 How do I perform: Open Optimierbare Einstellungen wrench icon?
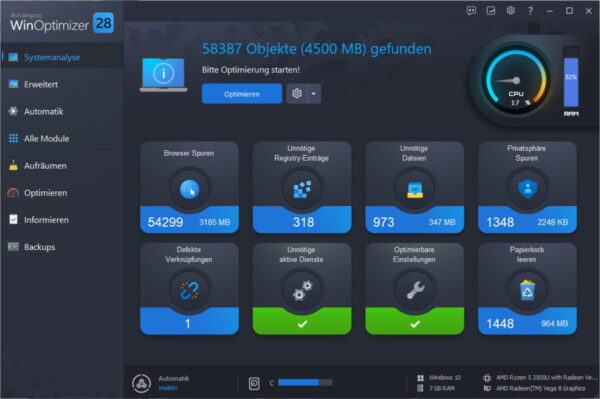(x=415, y=290)
